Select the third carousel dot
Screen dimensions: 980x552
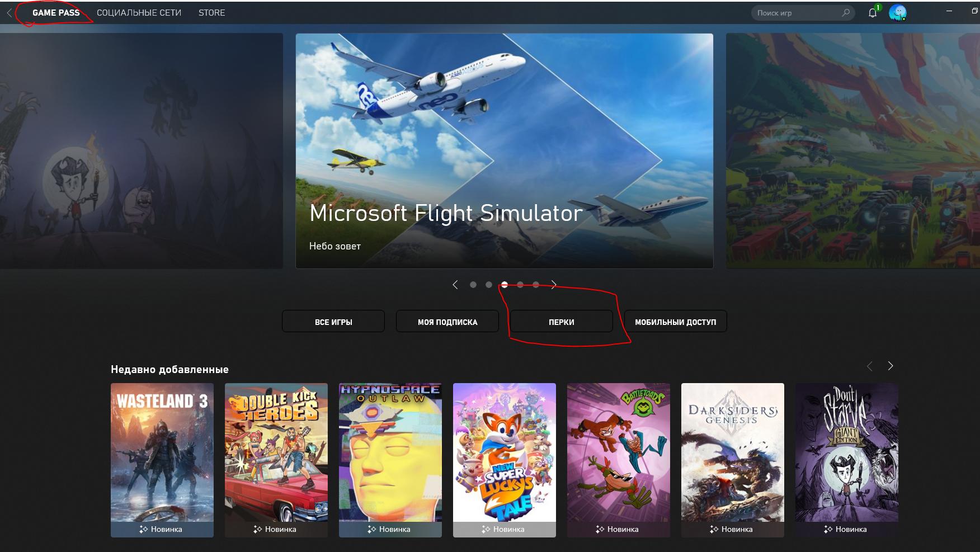coord(505,285)
